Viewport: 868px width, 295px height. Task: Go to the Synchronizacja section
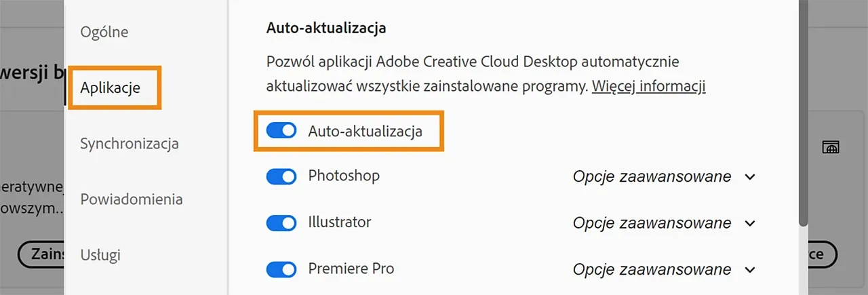[x=130, y=144]
